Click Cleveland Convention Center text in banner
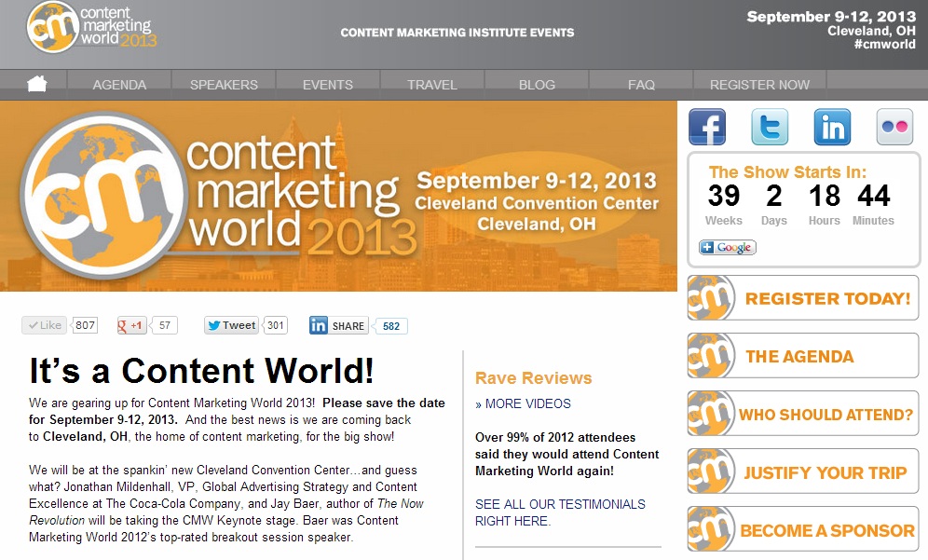Viewport: 928px width, 560px height. pyautogui.click(x=537, y=203)
